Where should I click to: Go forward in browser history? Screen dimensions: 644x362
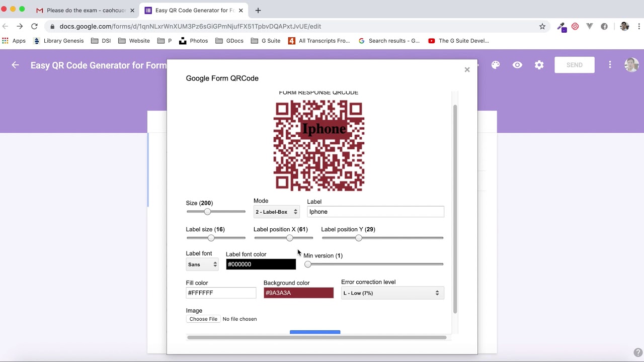point(20,26)
